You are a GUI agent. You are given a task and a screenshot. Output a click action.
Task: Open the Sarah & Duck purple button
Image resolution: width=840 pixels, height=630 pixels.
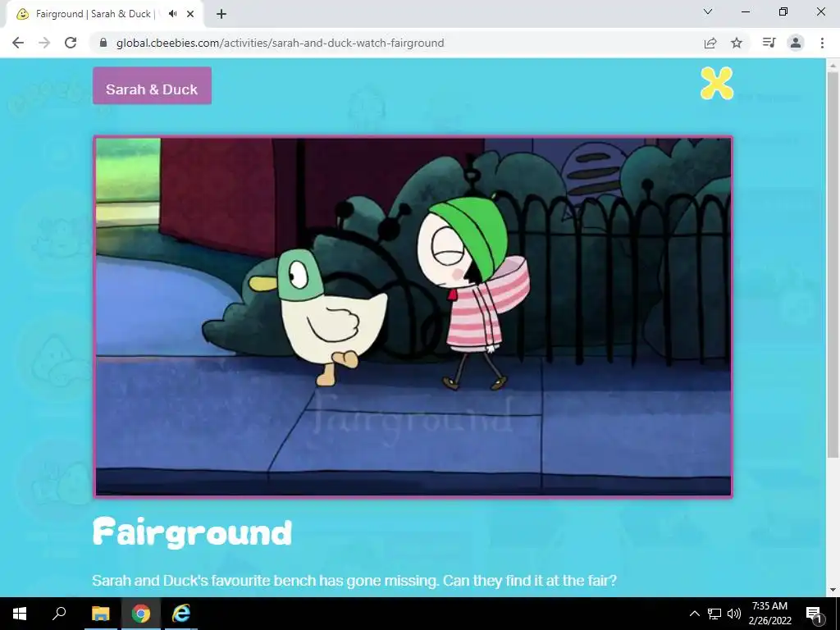(x=152, y=85)
